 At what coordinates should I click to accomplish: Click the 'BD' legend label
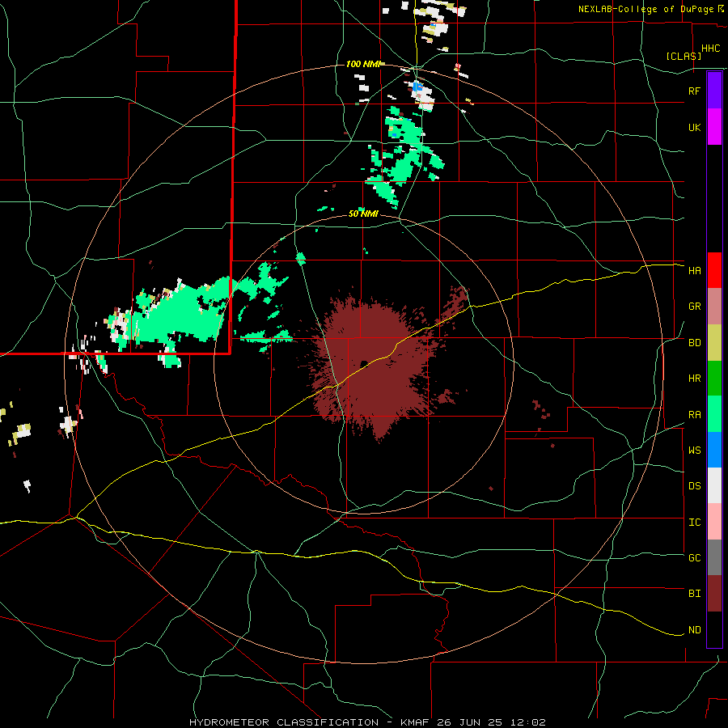pos(694,343)
